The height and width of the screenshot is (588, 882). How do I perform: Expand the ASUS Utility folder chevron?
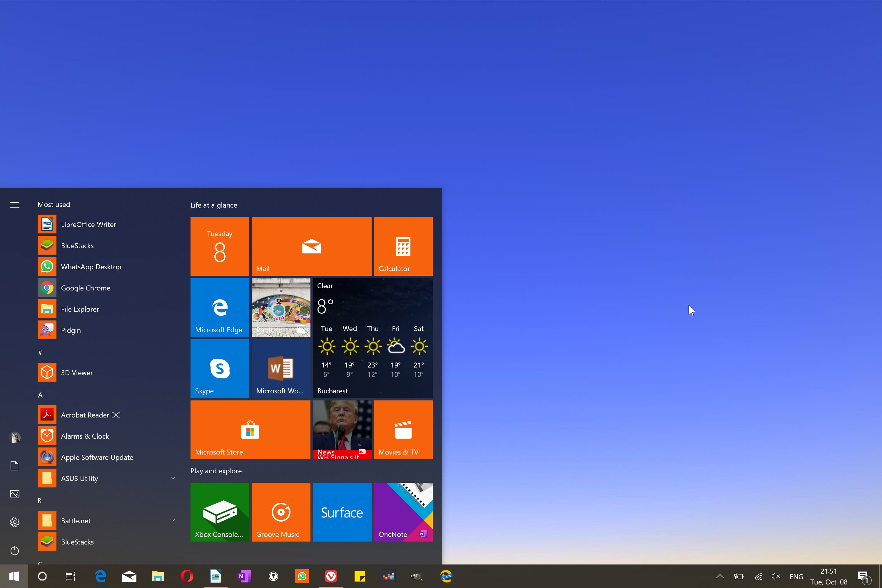pos(173,478)
